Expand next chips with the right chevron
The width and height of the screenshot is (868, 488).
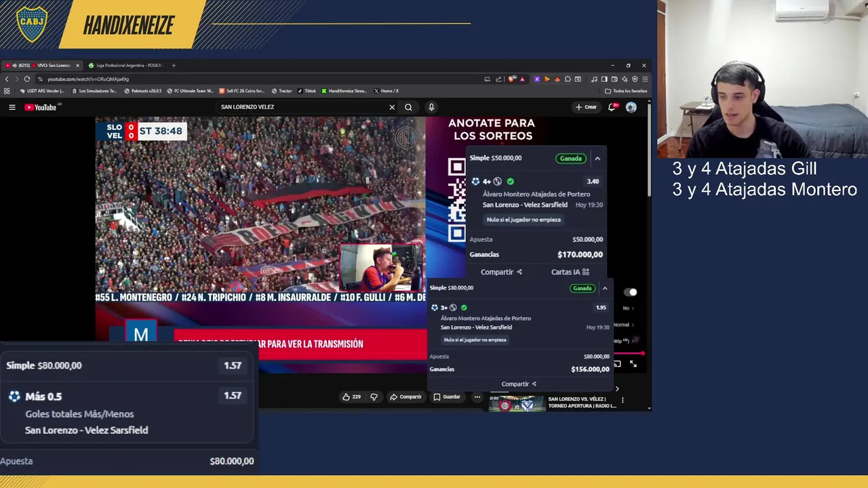point(617,389)
